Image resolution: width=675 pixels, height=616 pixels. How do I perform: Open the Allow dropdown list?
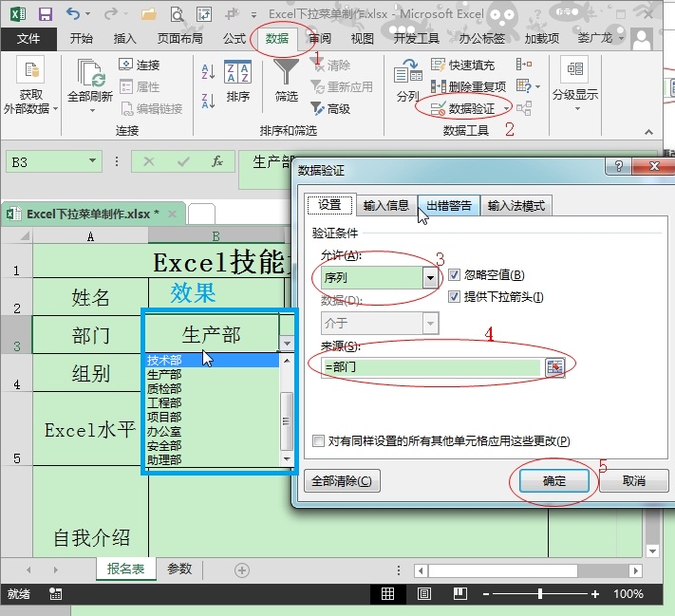[430, 278]
